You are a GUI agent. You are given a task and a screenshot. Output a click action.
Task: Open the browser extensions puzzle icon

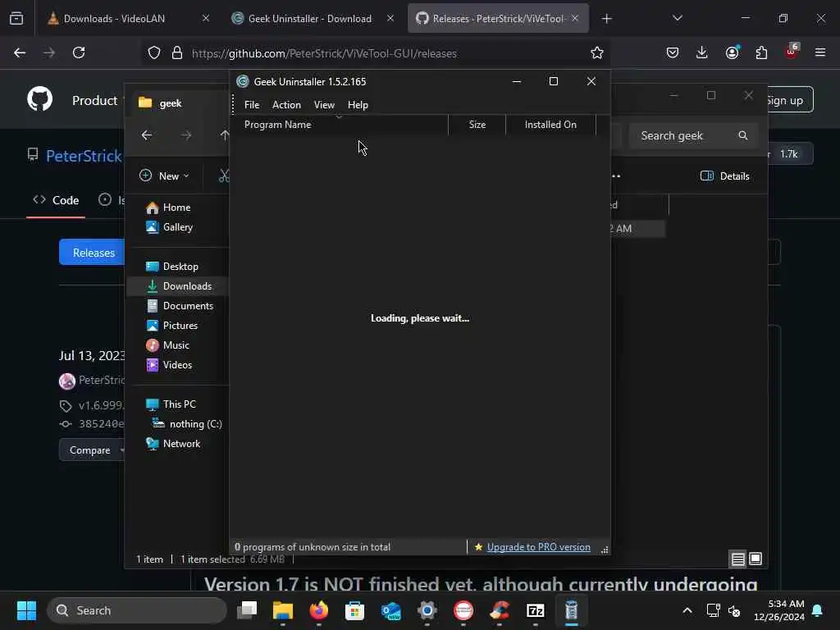(761, 52)
